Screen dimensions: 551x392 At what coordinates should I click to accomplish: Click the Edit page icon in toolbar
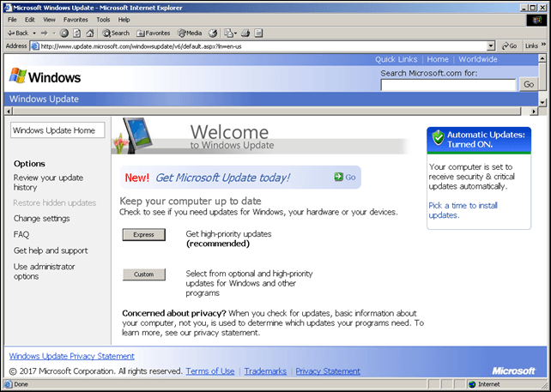(258, 33)
